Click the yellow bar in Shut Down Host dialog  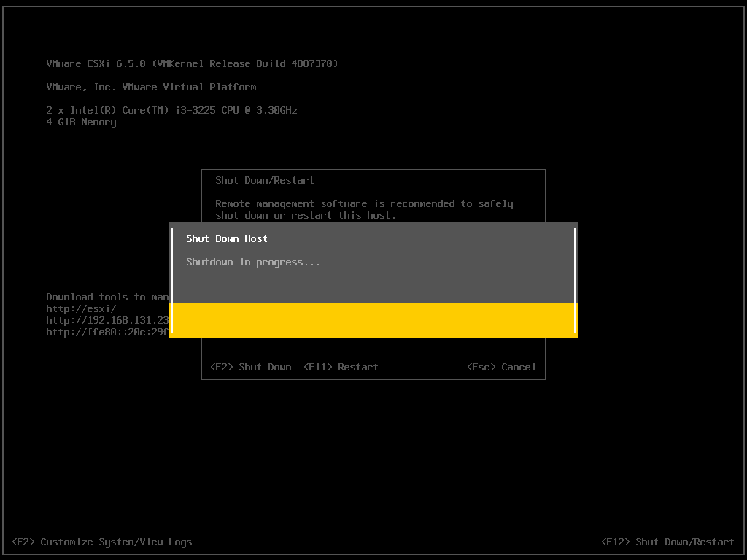[x=373, y=320]
